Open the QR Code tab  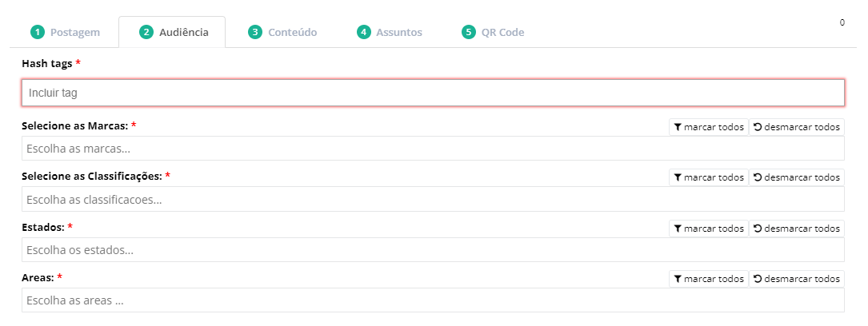tap(502, 33)
